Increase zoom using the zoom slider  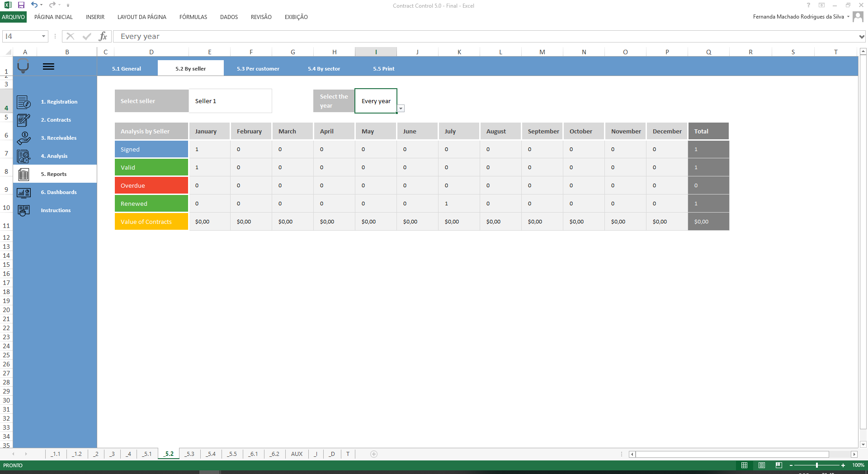coord(843,465)
